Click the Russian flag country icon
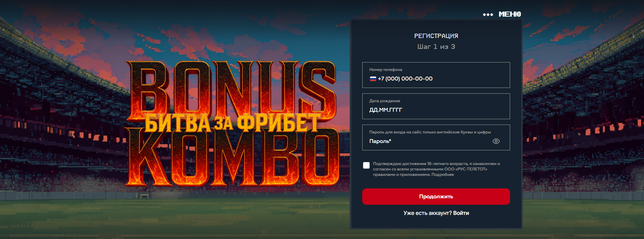The image size is (644, 239). tap(373, 79)
